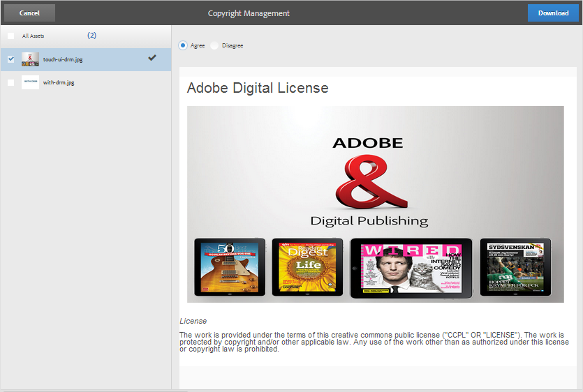Click the Copyright Management title

click(x=249, y=13)
